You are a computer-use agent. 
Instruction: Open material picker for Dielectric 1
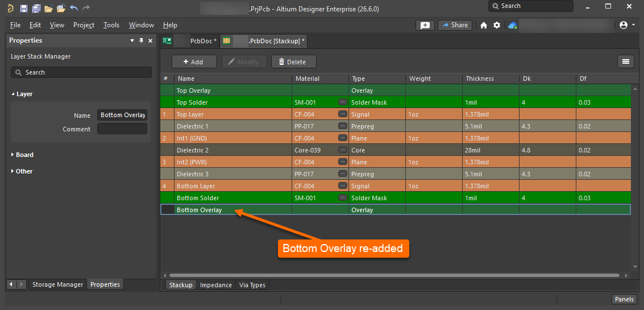click(x=343, y=126)
